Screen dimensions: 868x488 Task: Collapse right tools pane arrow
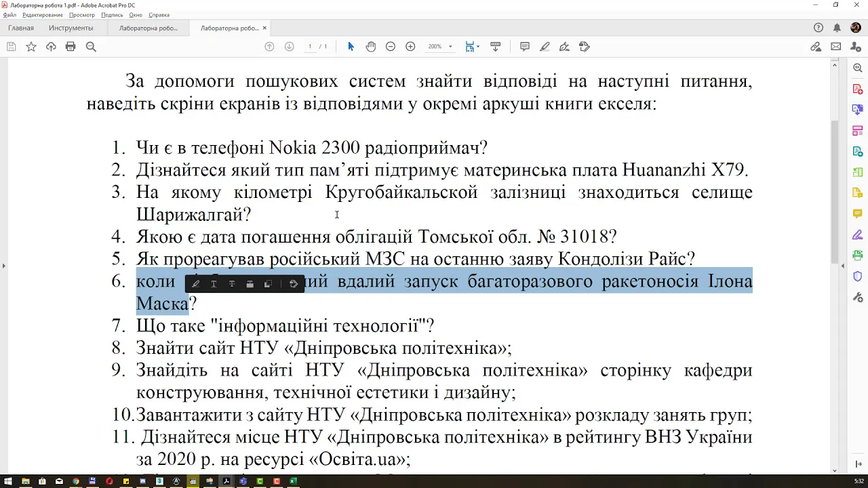point(844,266)
